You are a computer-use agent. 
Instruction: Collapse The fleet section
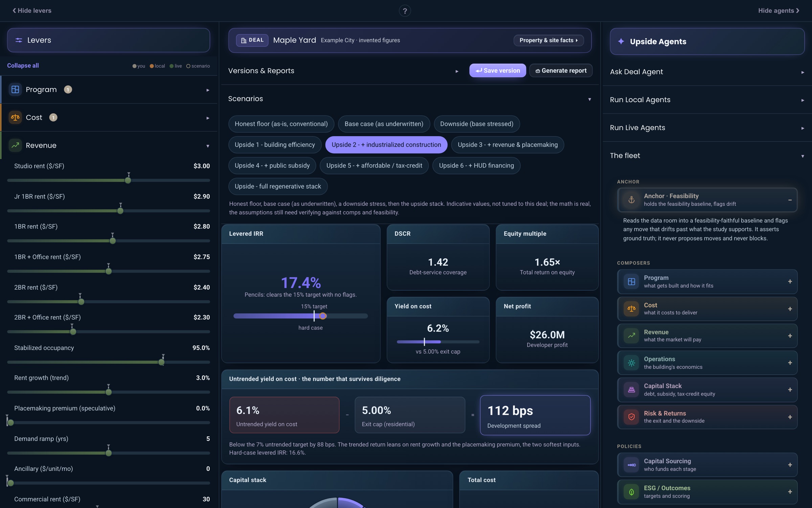(x=803, y=156)
